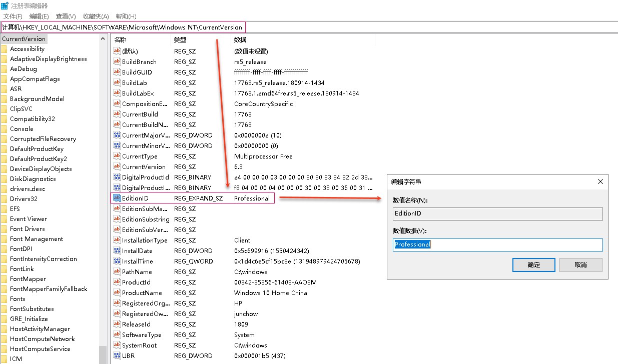Select the CorruptedFileRecovery key
Viewport: 618px width, 364px height.
(x=43, y=139)
